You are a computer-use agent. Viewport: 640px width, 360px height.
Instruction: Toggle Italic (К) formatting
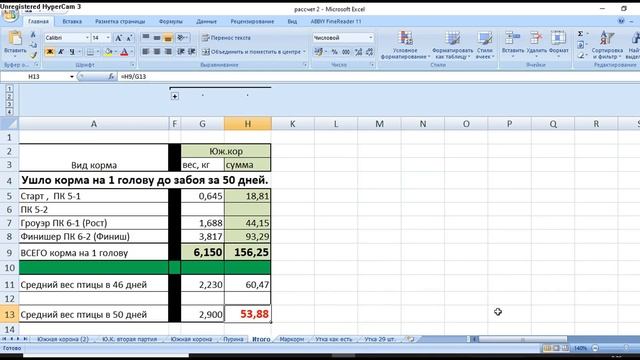pos(61,52)
